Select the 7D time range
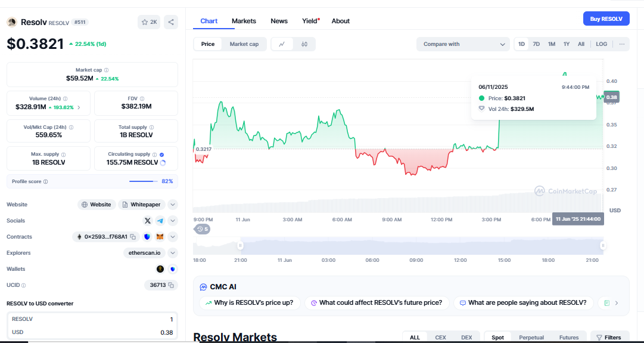644x343 pixels. pyautogui.click(x=536, y=44)
